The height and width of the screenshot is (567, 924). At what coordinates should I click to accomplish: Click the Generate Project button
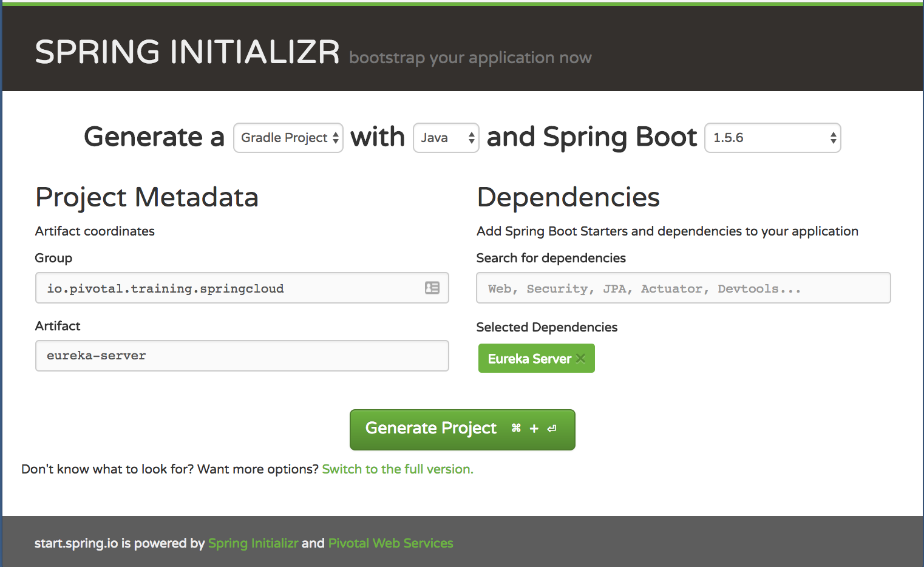tap(463, 430)
